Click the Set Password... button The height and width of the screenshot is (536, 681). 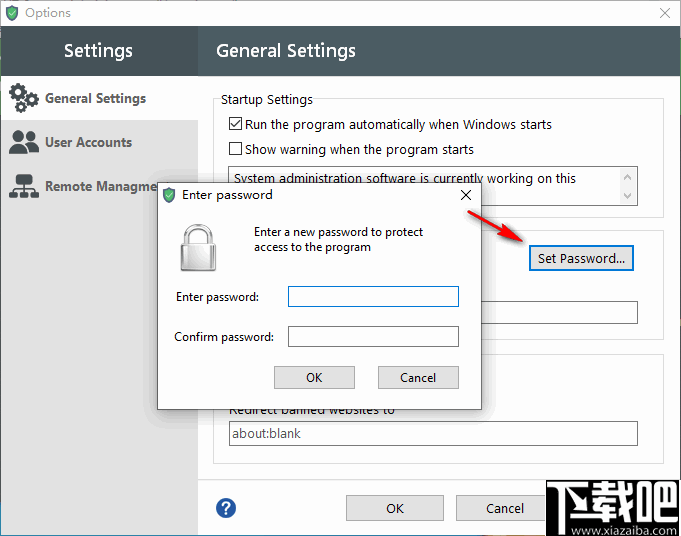[580, 258]
